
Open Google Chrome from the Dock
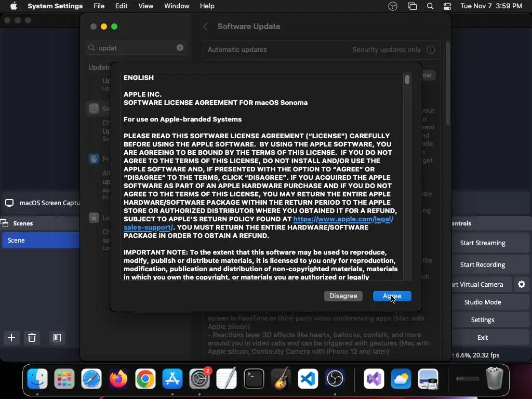click(x=145, y=379)
